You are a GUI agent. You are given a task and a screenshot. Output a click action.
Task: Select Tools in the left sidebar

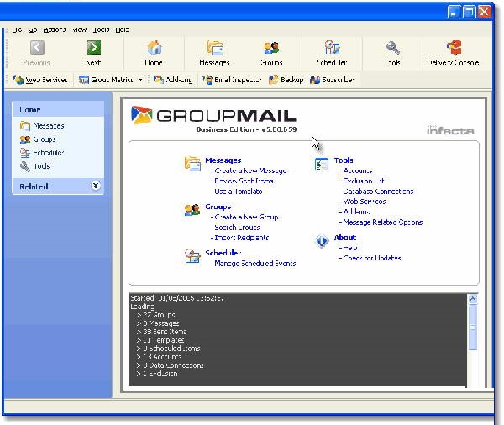pos(34,166)
